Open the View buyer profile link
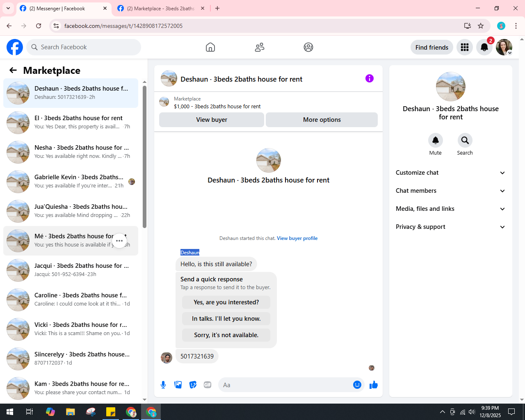 [x=297, y=238]
